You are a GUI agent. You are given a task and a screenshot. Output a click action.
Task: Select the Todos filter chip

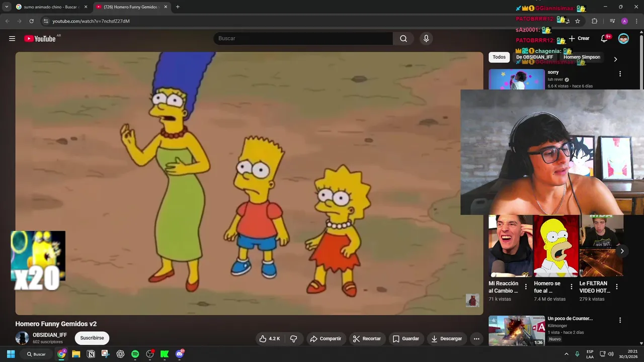(x=499, y=57)
